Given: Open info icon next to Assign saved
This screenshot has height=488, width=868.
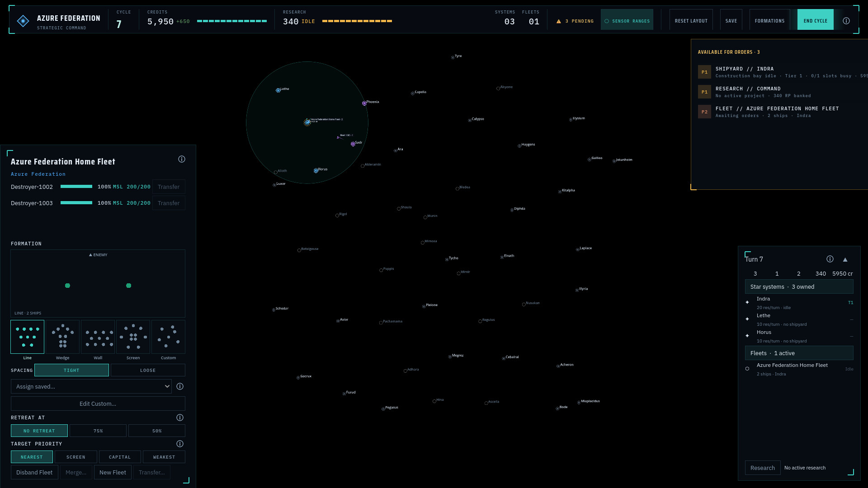Looking at the screenshot, I should coord(180,386).
